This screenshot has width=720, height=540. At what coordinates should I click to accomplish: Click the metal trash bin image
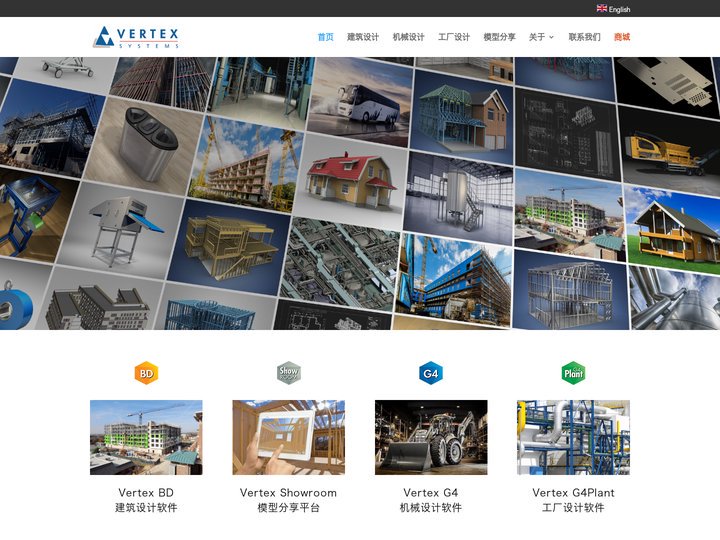(145, 146)
